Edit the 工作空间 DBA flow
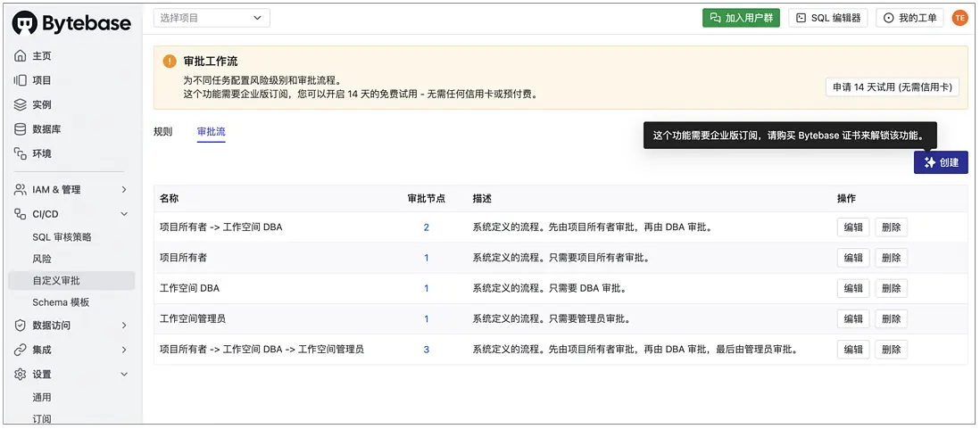Screen dimensions: 980x429 853,288
